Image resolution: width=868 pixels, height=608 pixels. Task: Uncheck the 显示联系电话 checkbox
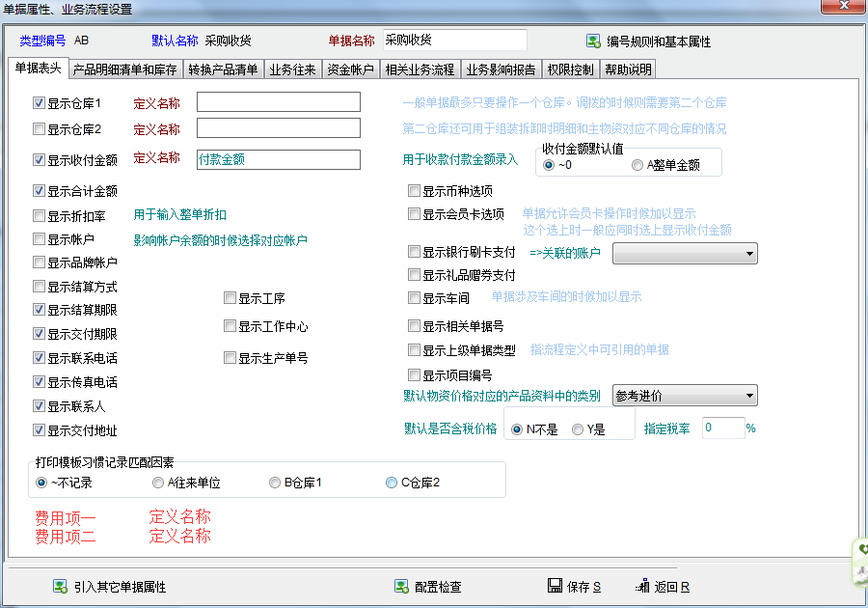tap(39, 358)
